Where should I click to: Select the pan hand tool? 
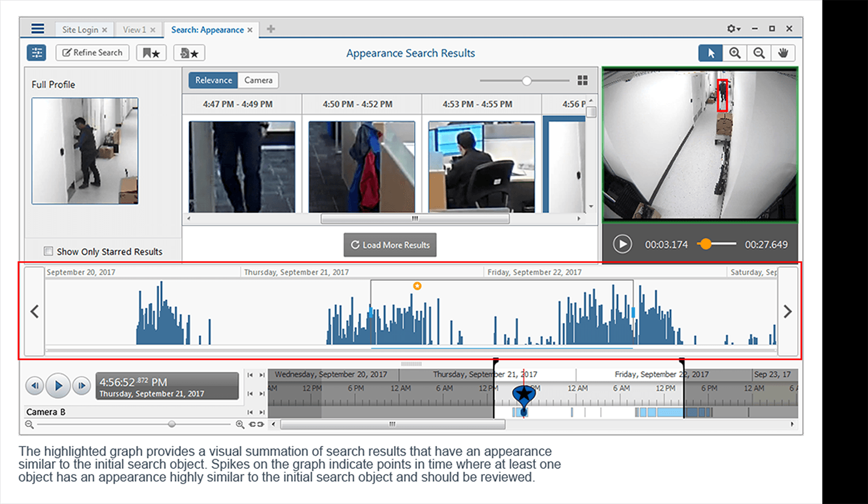click(783, 53)
